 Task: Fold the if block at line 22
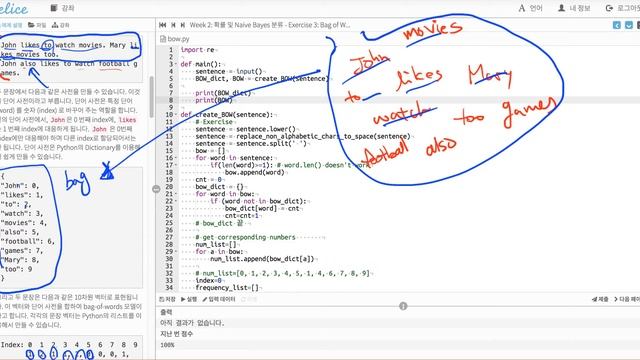coord(176,201)
